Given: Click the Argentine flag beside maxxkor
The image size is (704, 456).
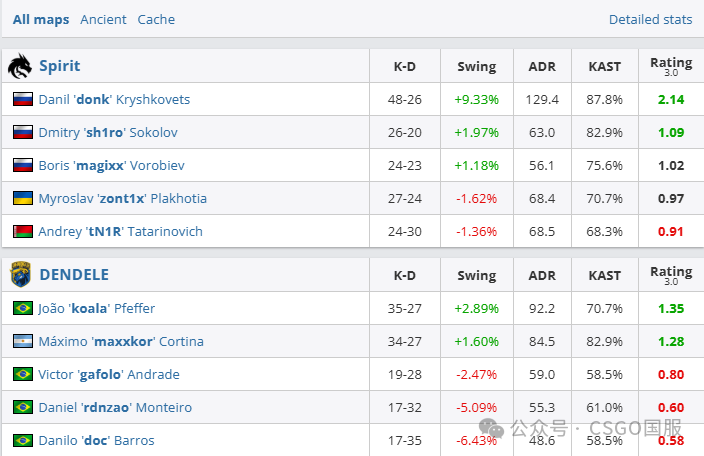Looking at the screenshot, I should pyautogui.click(x=23, y=341).
